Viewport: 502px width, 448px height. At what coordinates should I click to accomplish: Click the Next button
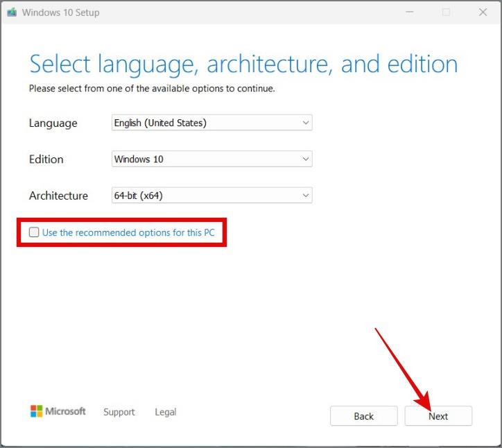click(x=438, y=416)
